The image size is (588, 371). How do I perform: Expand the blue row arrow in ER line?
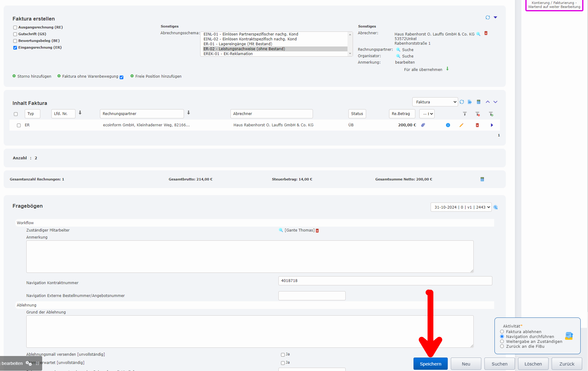(492, 125)
